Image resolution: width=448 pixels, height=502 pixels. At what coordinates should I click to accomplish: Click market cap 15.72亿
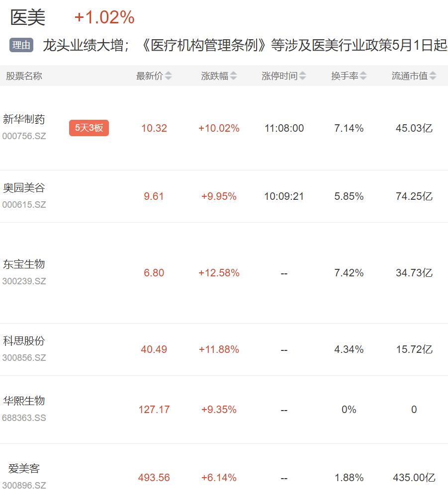click(414, 349)
